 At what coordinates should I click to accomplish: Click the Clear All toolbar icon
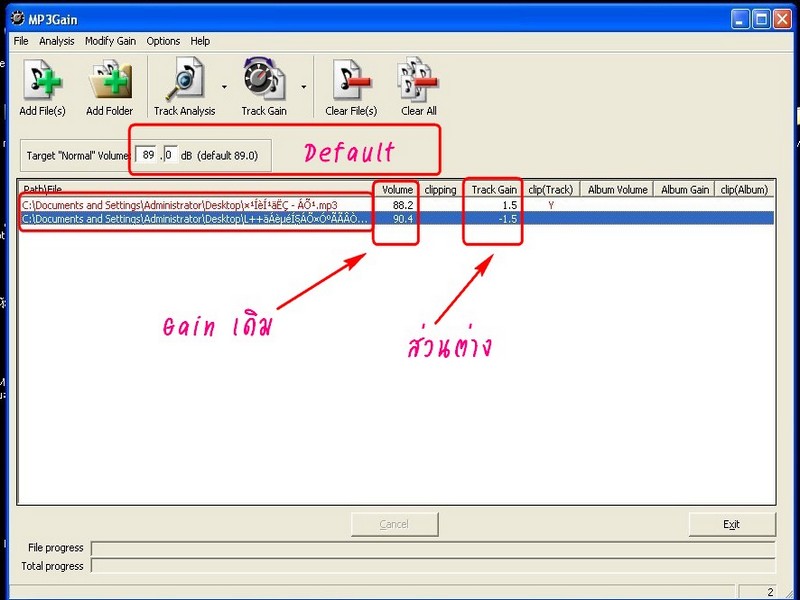[x=418, y=79]
